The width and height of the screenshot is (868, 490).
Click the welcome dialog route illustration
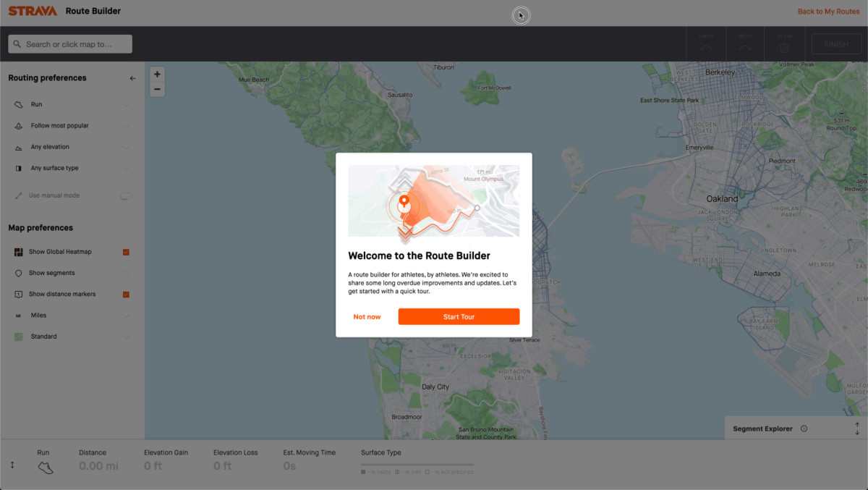click(x=433, y=200)
